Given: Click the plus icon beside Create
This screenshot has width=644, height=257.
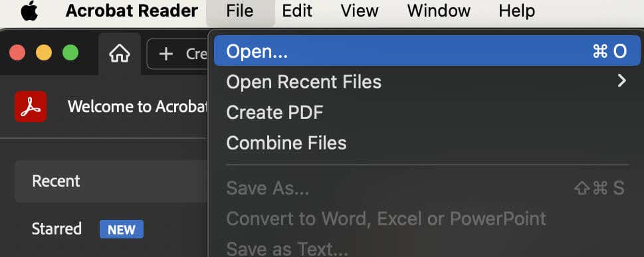Looking at the screenshot, I should pyautogui.click(x=165, y=54).
